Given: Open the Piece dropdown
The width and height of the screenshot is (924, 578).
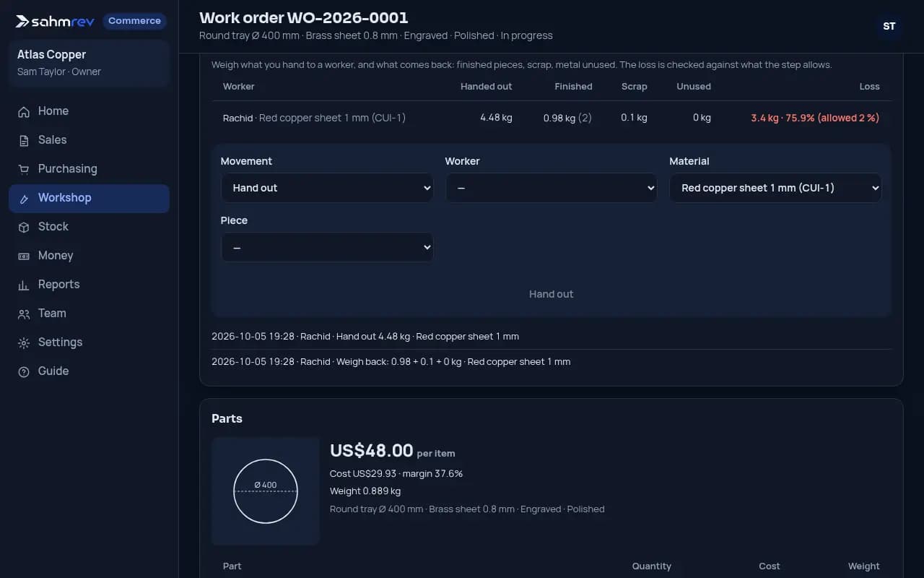Looking at the screenshot, I should [x=327, y=247].
